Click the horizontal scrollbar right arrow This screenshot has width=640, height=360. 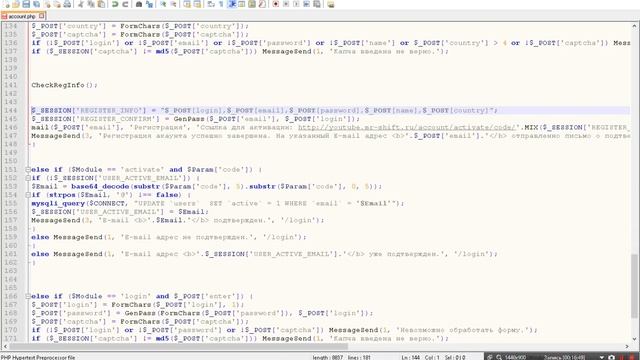tap(627, 347)
